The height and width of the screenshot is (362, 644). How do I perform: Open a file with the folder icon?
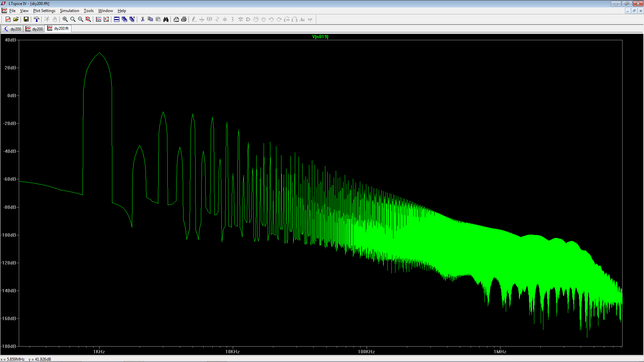pos(16,19)
